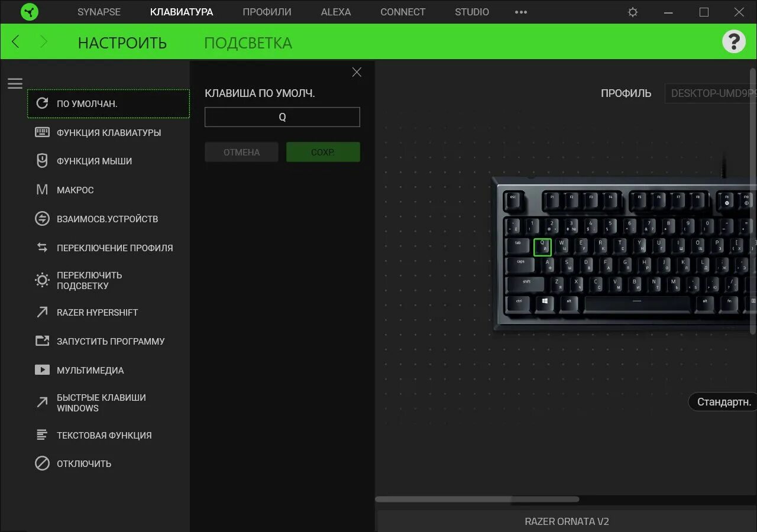The width and height of the screenshot is (757, 532).
Task: Click the horizontal scrollbar thumb
Action: click(477, 499)
